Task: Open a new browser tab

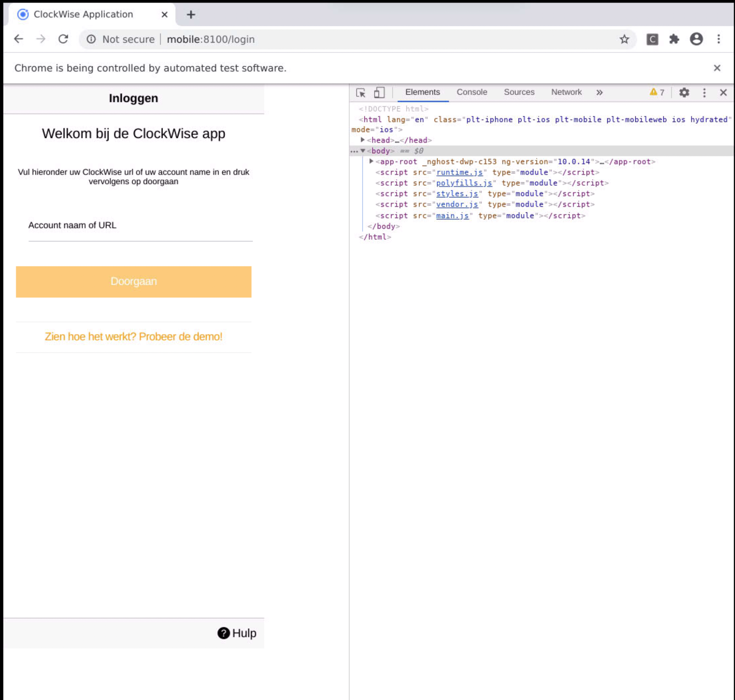Action: (191, 15)
